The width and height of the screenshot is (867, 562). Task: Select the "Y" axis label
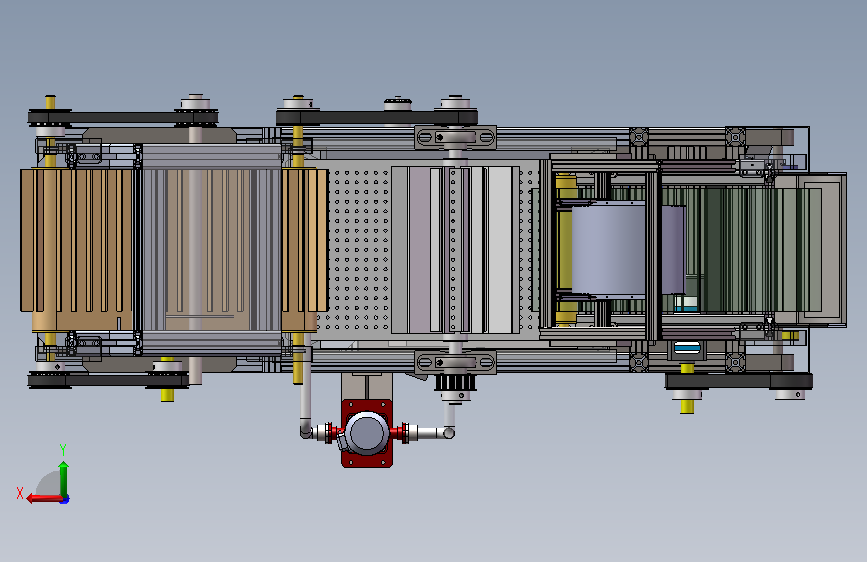[x=63, y=449]
